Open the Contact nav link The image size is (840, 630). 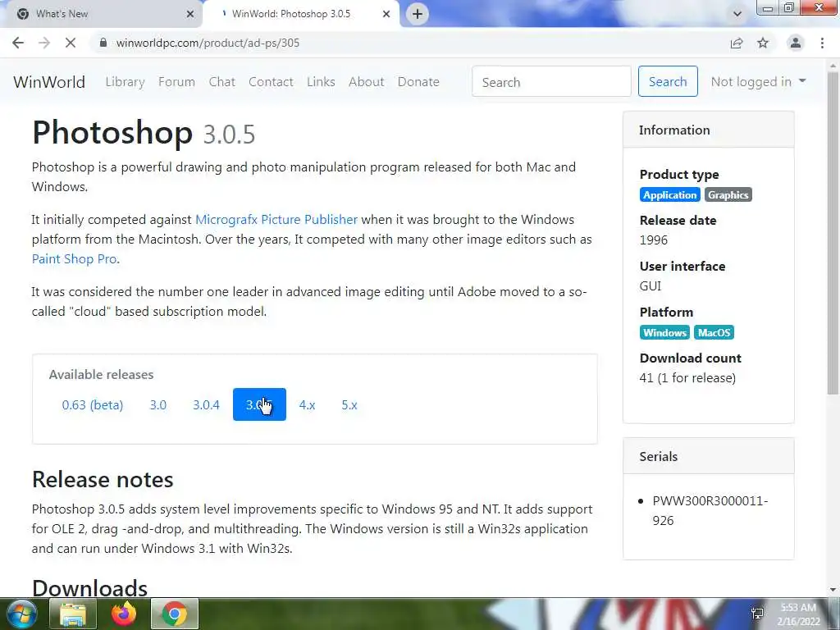click(271, 82)
